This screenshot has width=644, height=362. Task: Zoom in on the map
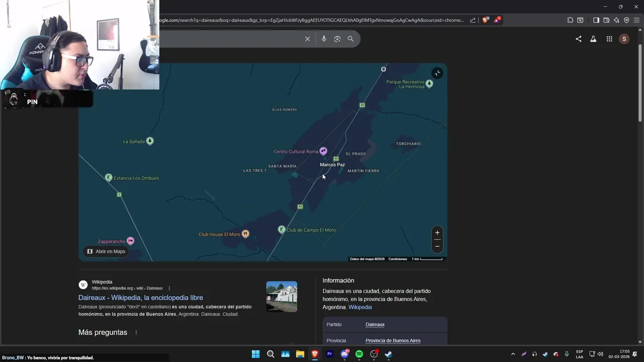point(437,233)
